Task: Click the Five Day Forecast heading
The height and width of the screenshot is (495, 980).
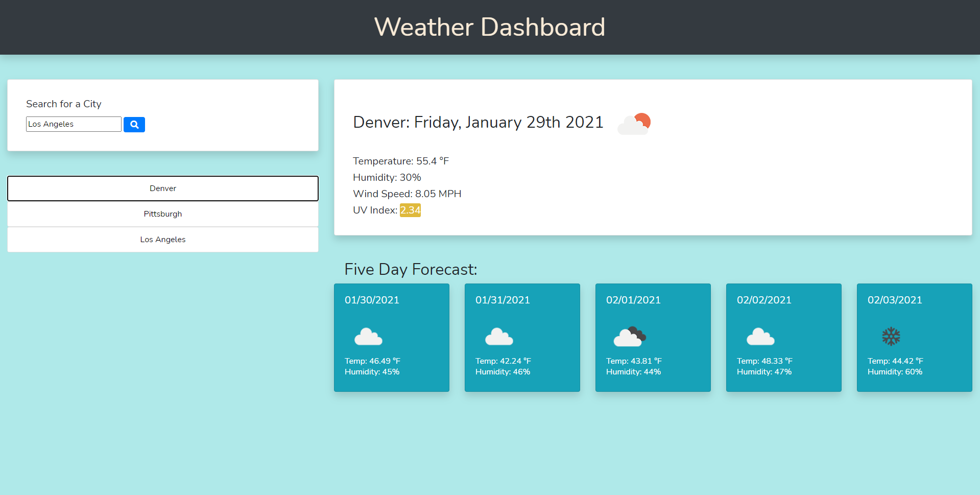Action: point(410,269)
